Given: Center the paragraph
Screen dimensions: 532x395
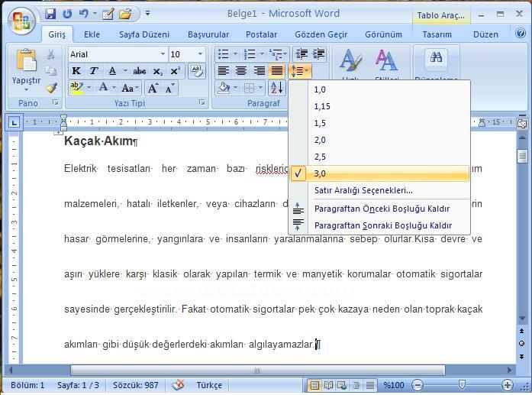Looking at the screenshot, I should pos(241,70).
